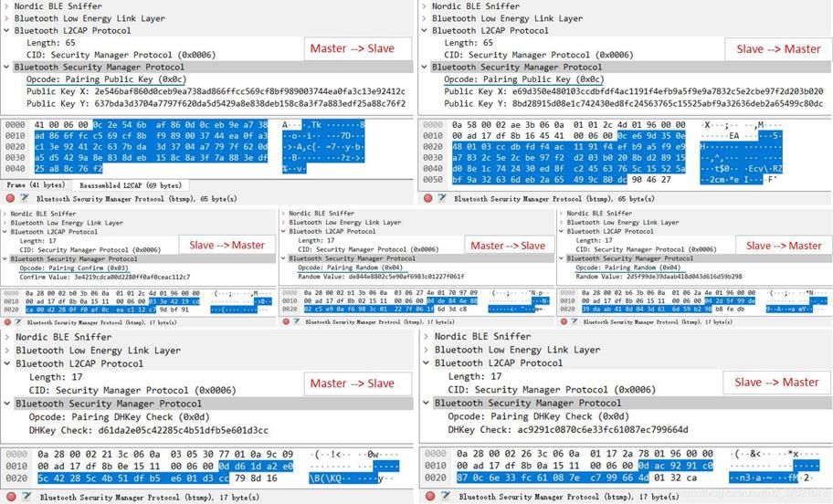
Task: Select Opcode: Pairing Confirm (0x03) row
Action: tap(74, 268)
